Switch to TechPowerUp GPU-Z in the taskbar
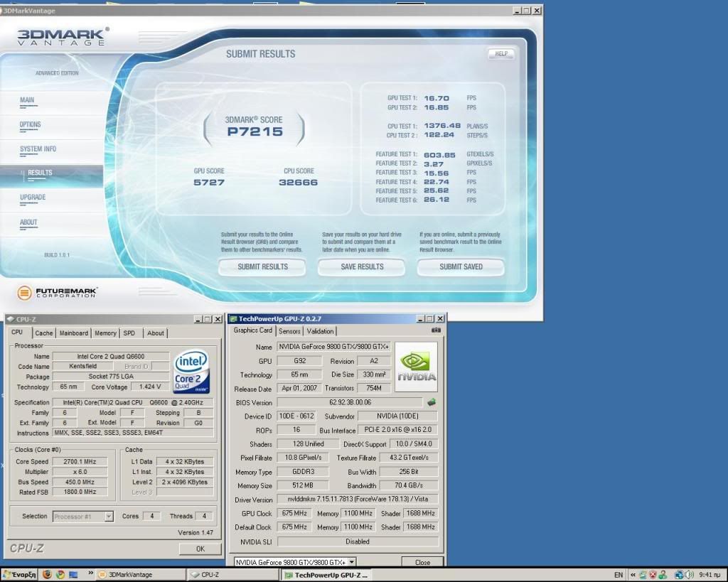Screen dimensions: 728x582 pos(327,575)
